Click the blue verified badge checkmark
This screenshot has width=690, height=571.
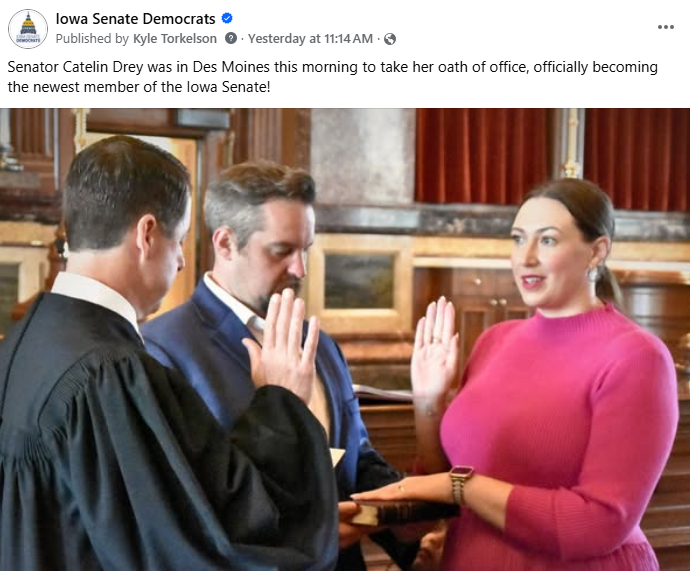click(x=227, y=18)
